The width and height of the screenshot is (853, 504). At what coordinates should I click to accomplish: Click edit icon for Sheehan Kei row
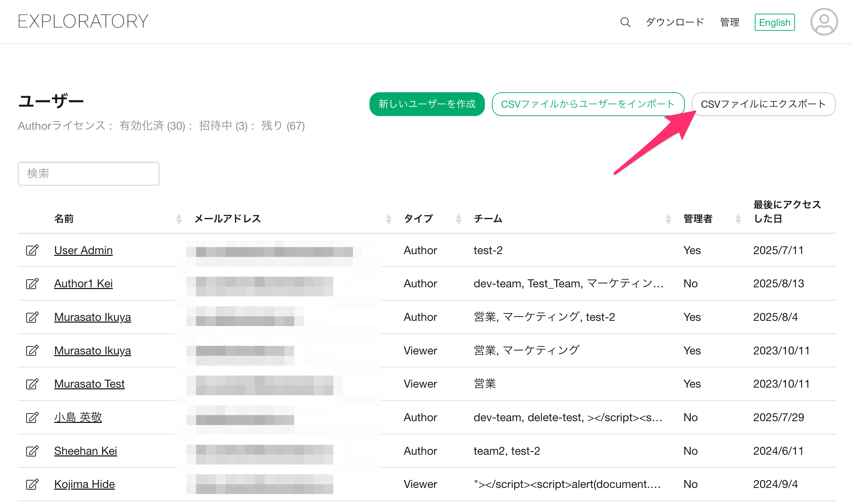pos(32,451)
